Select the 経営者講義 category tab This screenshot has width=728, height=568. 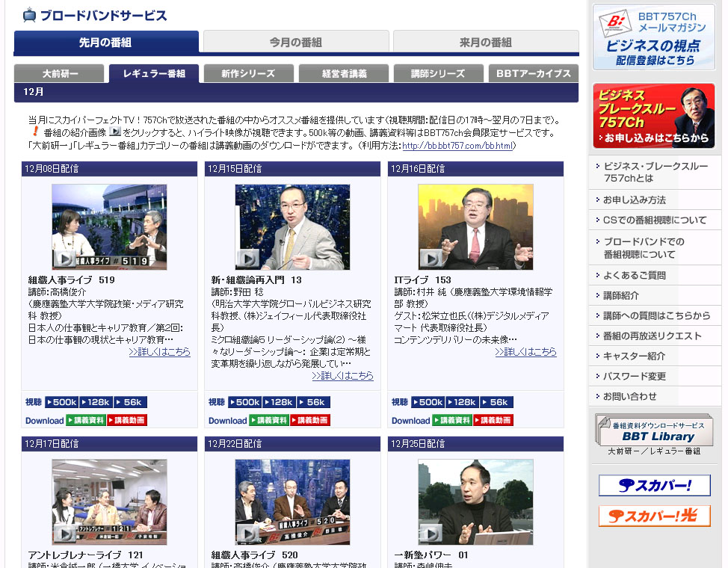click(344, 73)
